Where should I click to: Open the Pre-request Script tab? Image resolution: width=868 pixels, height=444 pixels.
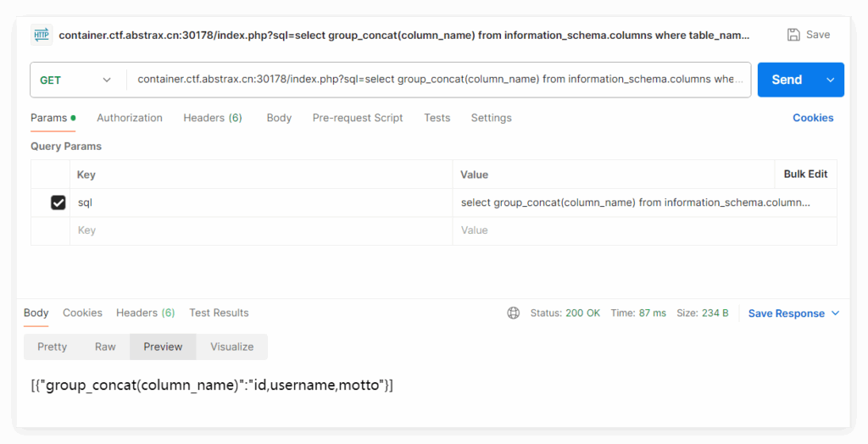pos(357,118)
